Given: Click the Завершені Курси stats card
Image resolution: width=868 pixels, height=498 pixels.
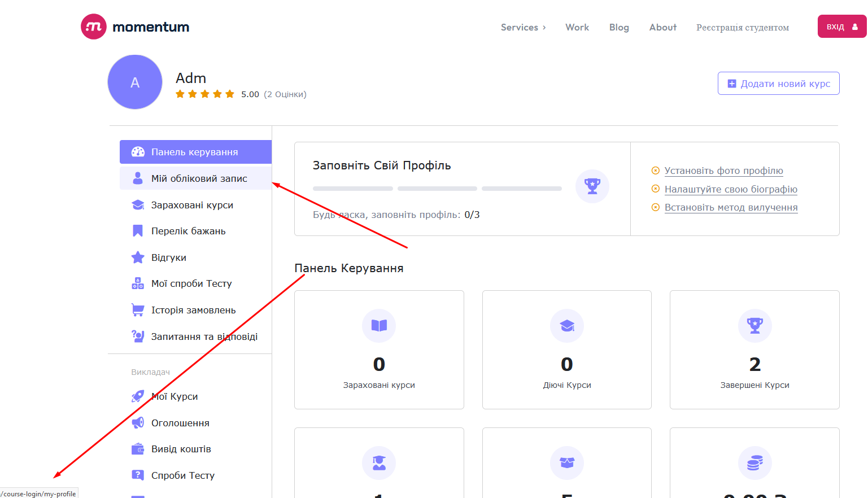Looking at the screenshot, I should pos(754,350).
